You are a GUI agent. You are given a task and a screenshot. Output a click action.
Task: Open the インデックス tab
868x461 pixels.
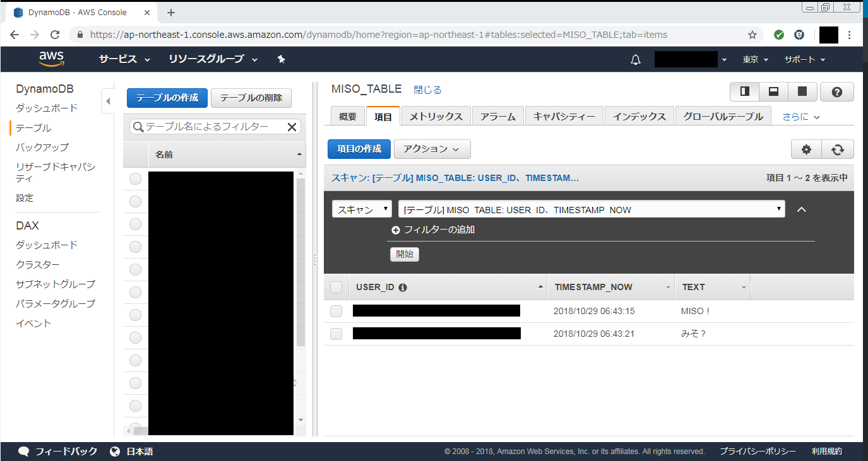(639, 117)
